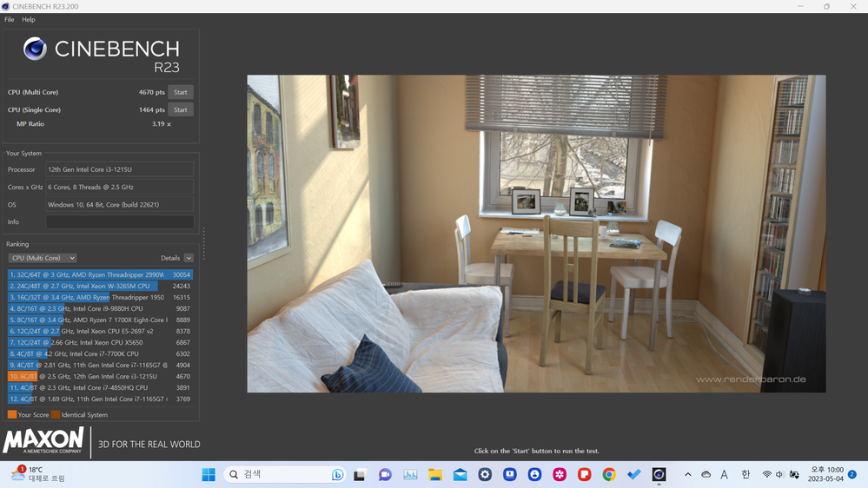Open the CPU (Multi Core) ranking dropdown
The height and width of the screenshot is (488, 868).
point(42,258)
